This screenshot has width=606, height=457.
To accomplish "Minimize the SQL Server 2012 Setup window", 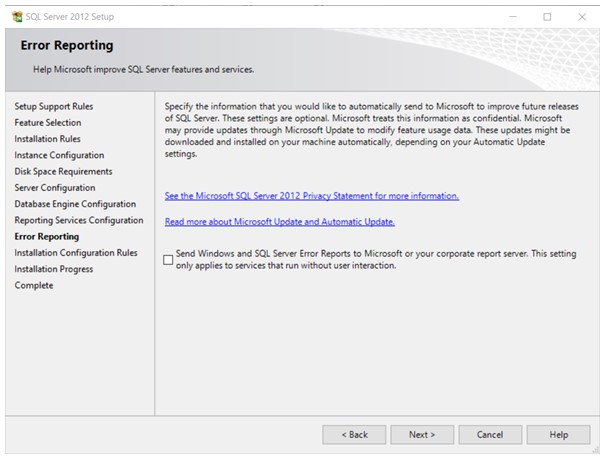I will coord(513,17).
